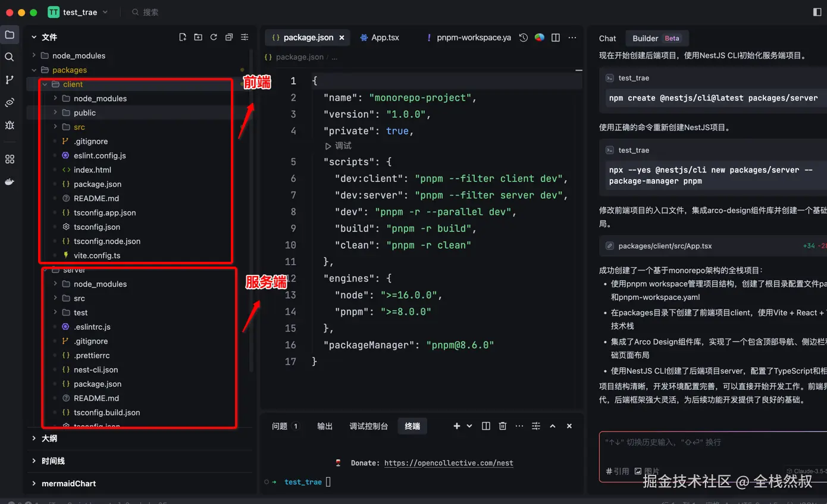Open terminal panel more actions ellipsis

click(x=519, y=426)
